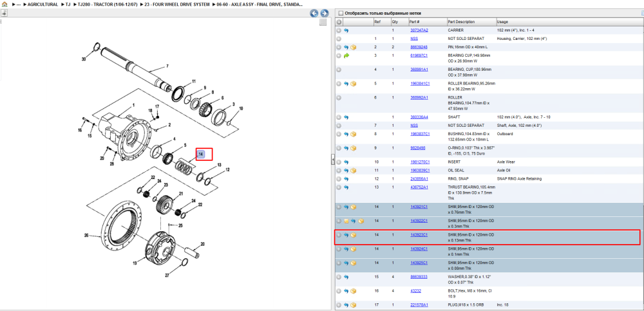Click the download diagram icon above the drawing
644x311 pixels.
pyautogui.click(x=4, y=13)
